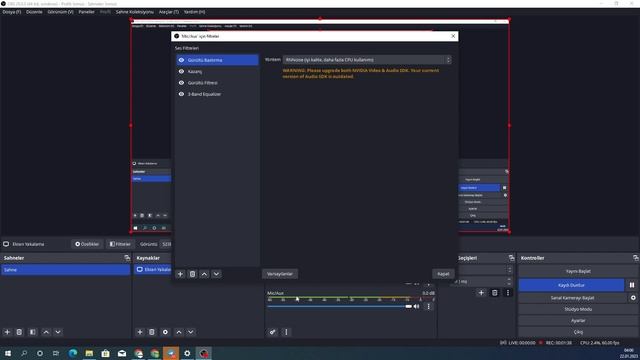This screenshot has width=640, height=360.
Task: Open the Yöntem method dropdown in the filter dialog
Action: click(367, 60)
